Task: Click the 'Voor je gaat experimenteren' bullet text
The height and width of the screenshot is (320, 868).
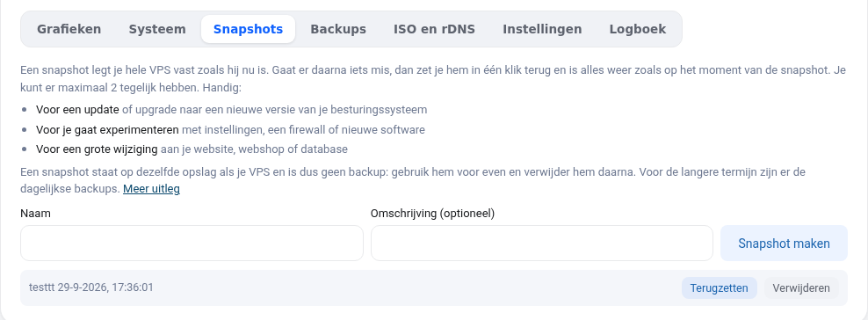Action: click(x=107, y=130)
